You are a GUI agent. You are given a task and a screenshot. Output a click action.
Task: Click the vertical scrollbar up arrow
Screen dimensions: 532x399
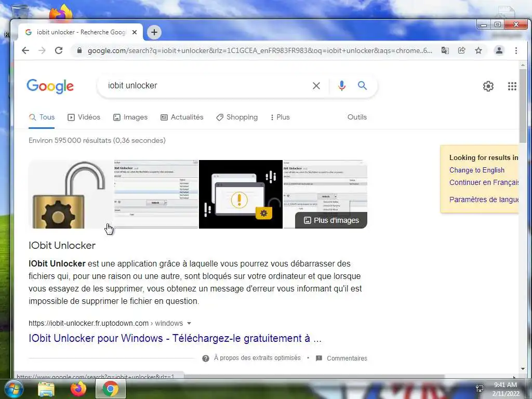click(523, 65)
